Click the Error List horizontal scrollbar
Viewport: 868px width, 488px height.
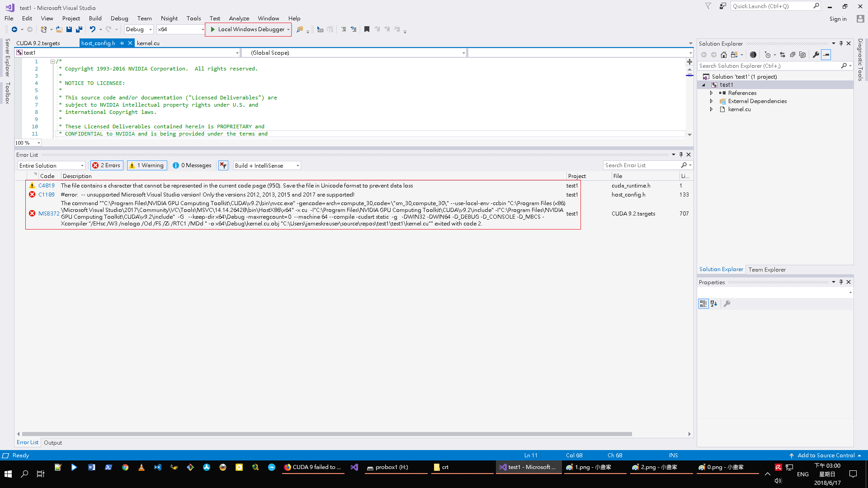click(x=326, y=434)
